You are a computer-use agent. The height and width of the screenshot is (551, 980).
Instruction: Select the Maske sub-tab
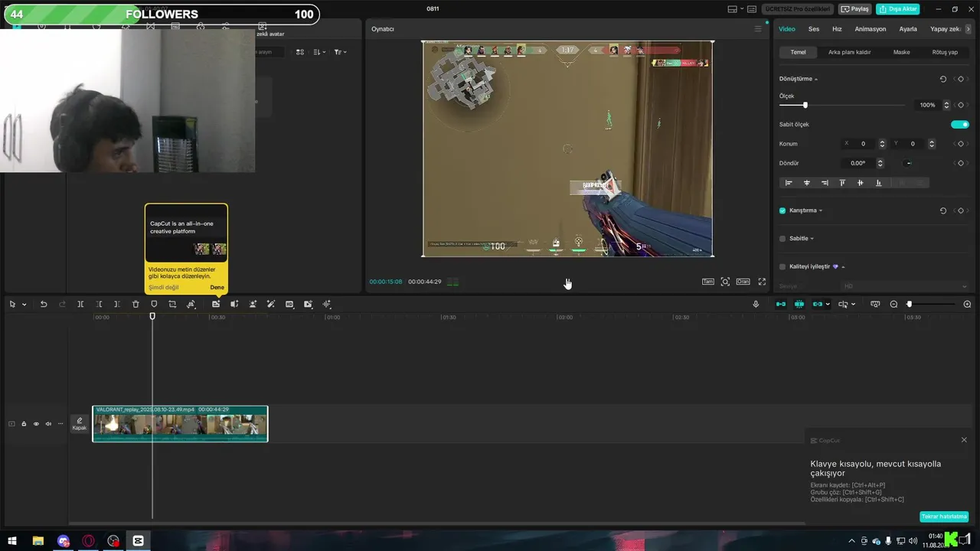(902, 52)
